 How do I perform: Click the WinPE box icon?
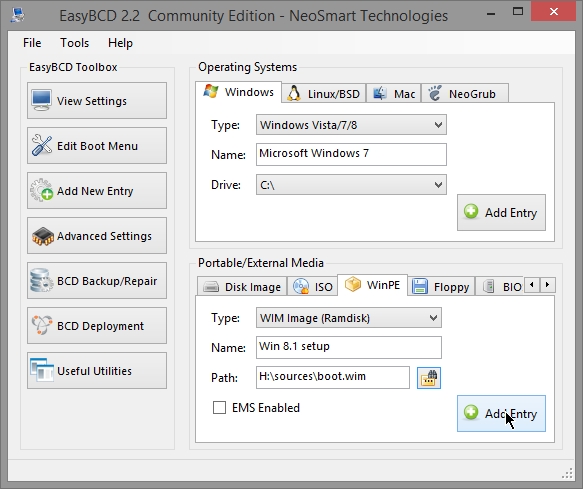point(352,284)
